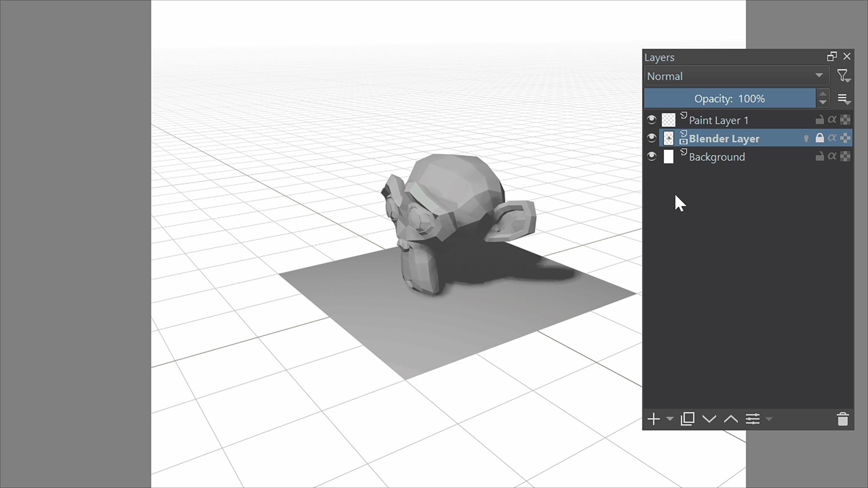Image resolution: width=868 pixels, height=488 pixels.
Task: Select the Background layer row
Action: pos(717,157)
